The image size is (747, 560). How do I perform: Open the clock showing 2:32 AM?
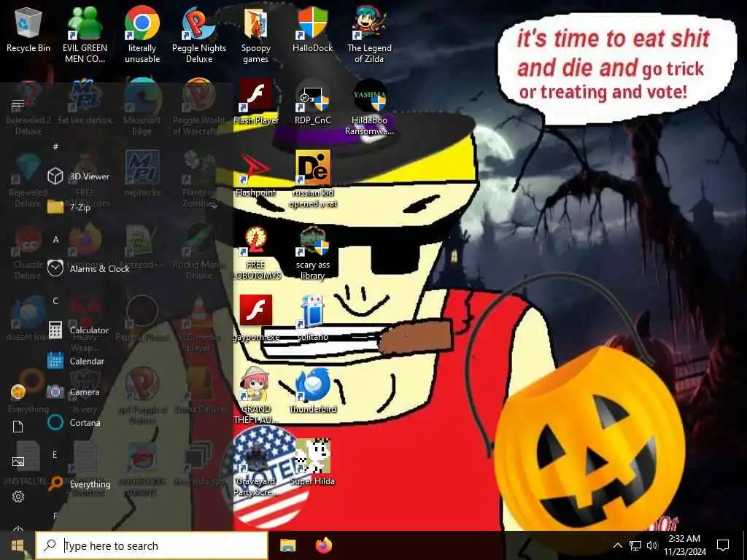point(684,545)
